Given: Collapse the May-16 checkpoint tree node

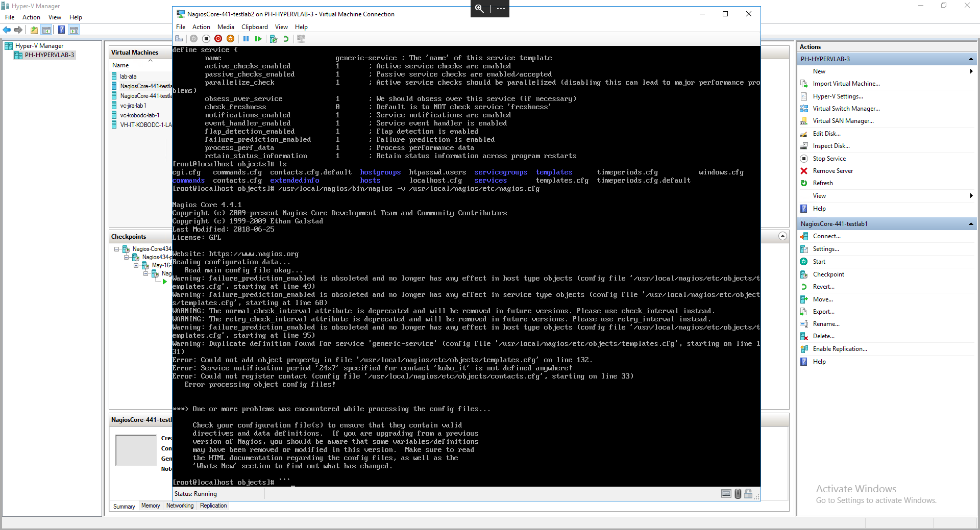Looking at the screenshot, I should pyautogui.click(x=136, y=265).
